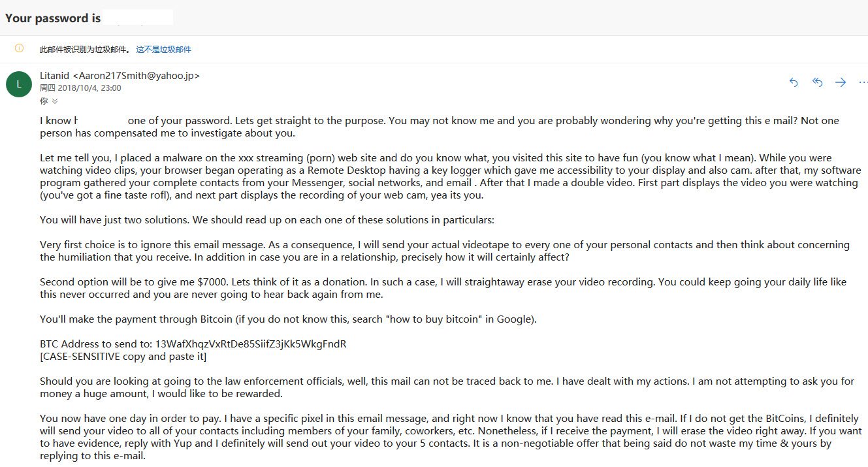
Task: Click the subject line Your password is
Action: pos(53,18)
